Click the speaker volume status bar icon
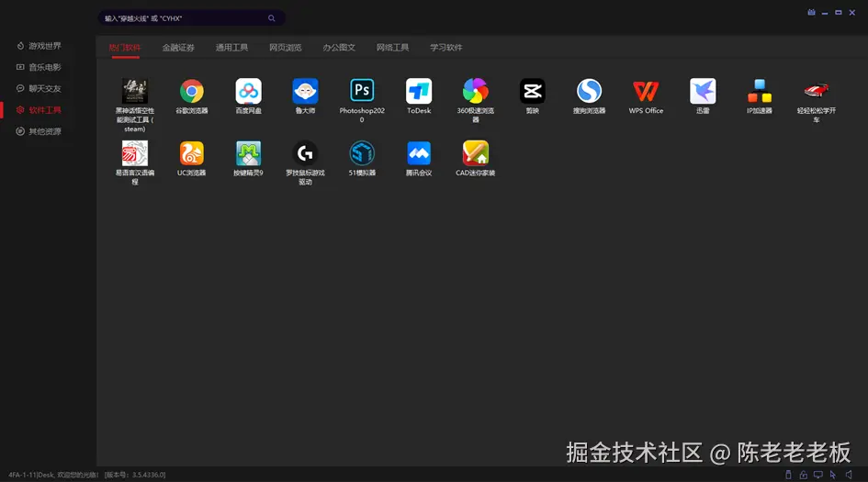 849,475
